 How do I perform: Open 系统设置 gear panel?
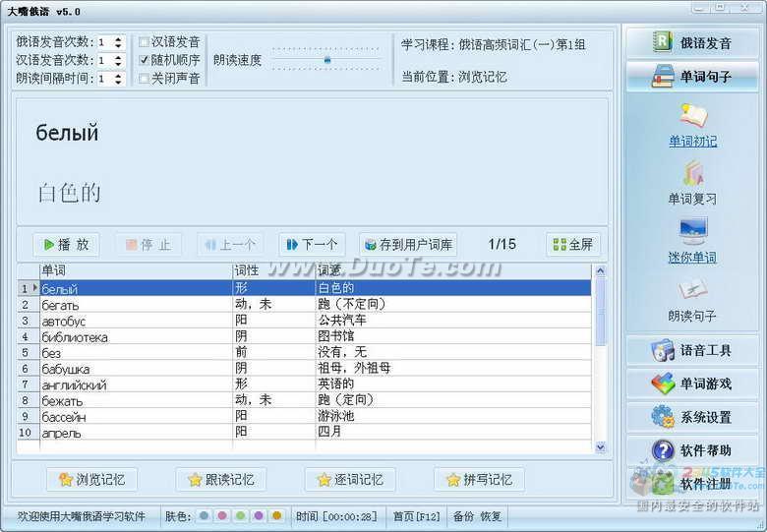(692, 417)
